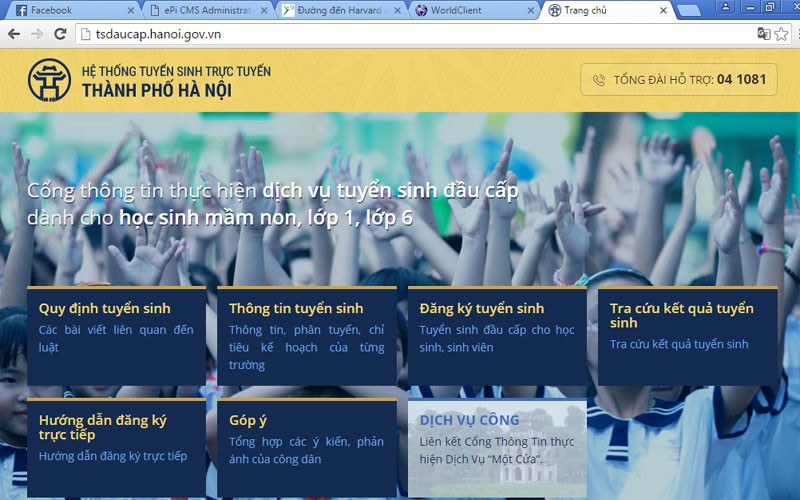Reload the page with the refresh icon
The height and width of the screenshot is (500, 800).
(60, 33)
